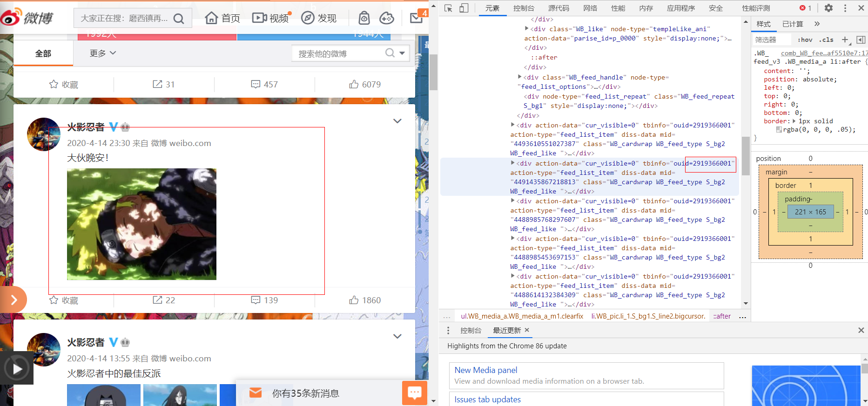Switch to the 全部 tab on Weibo
This screenshot has height=406, width=868.
point(43,53)
